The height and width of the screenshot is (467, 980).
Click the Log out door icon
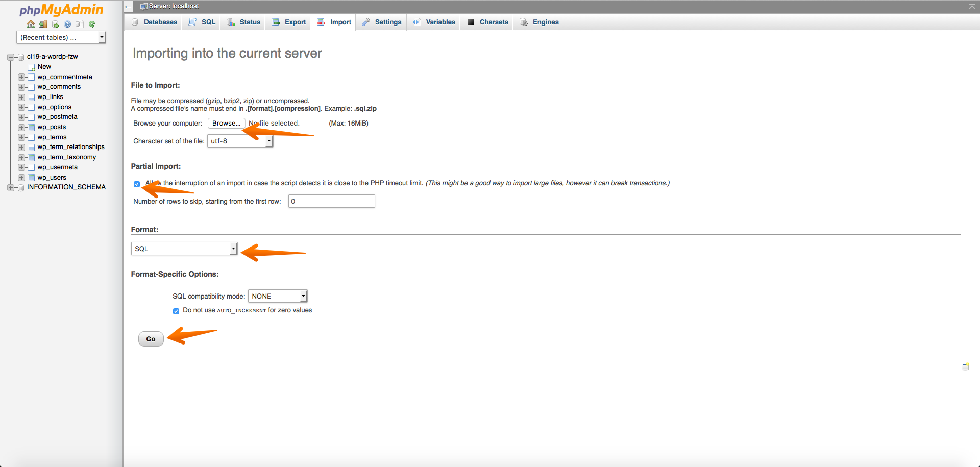[43, 24]
